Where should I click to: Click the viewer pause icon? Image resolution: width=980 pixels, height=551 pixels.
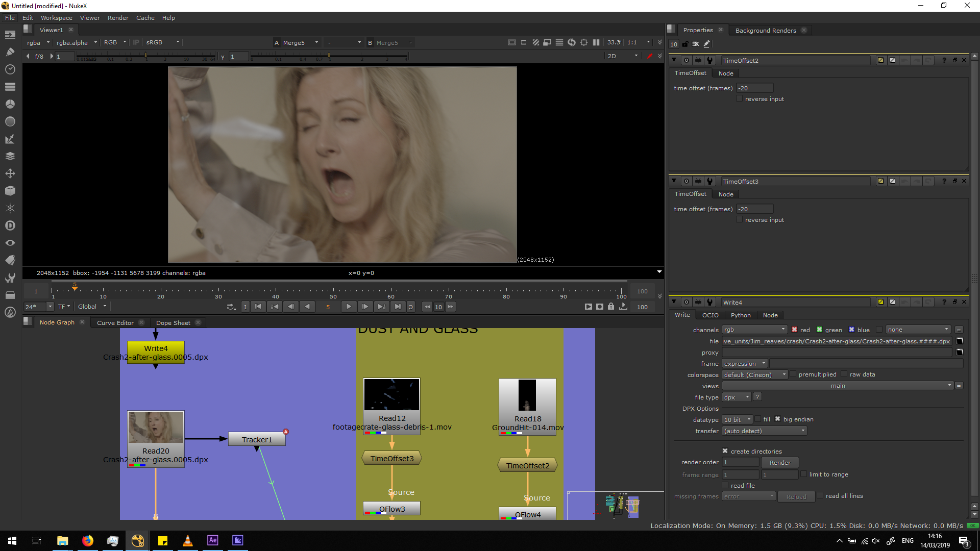596,42
